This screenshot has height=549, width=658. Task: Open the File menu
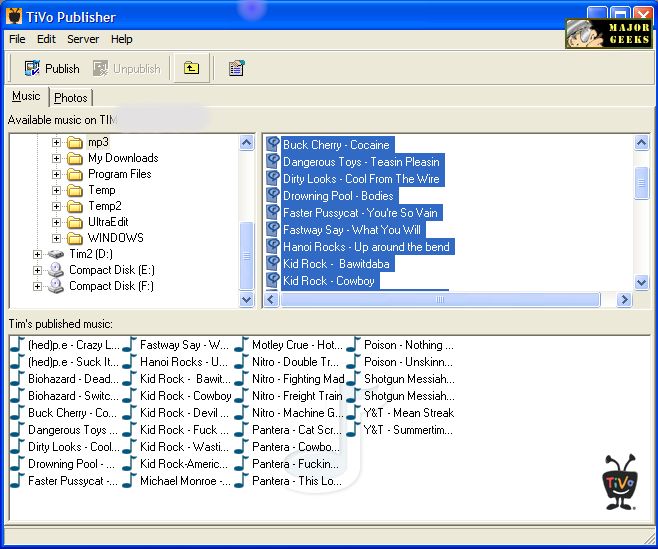click(17, 39)
